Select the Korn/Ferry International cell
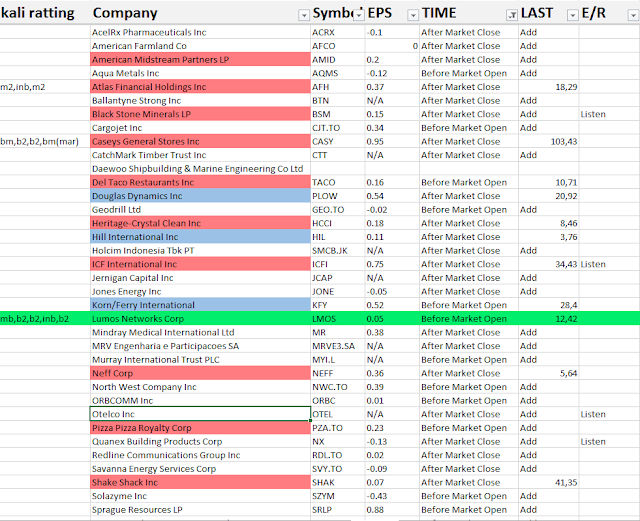Viewport: 640px width, 521px height. [x=200, y=305]
